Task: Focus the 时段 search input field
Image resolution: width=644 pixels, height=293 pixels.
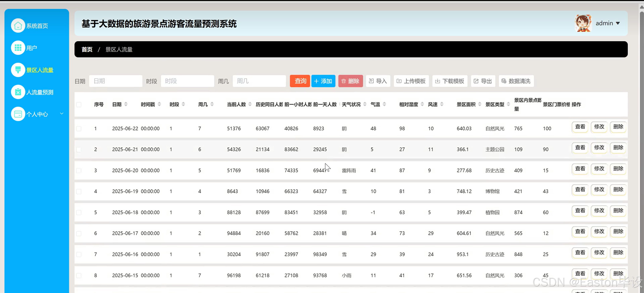Action: click(x=188, y=81)
